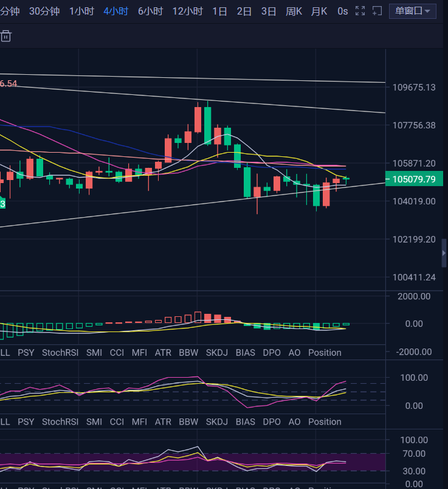Pick AO in the row under the MACD panel
448x489 pixels.
pos(295,353)
